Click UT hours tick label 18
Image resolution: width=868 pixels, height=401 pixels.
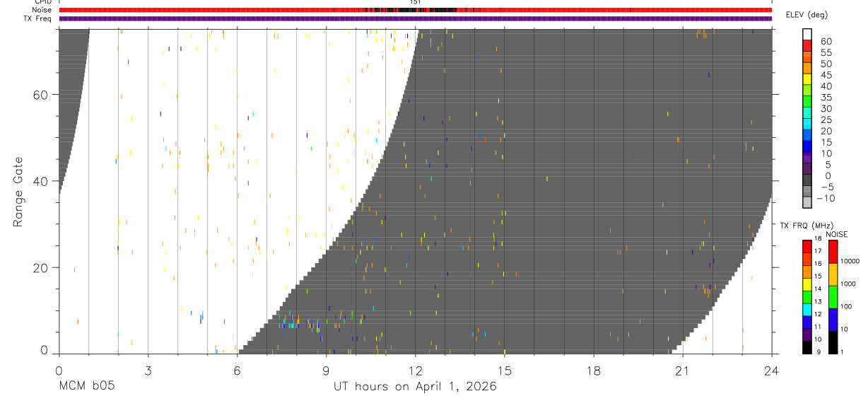pyautogui.click(x=593, y=371)
